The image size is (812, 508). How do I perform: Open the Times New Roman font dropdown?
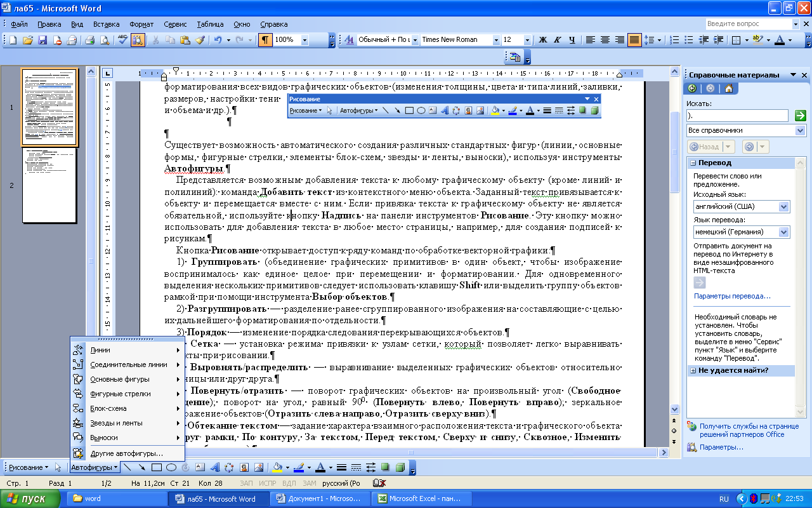[496, 39]
